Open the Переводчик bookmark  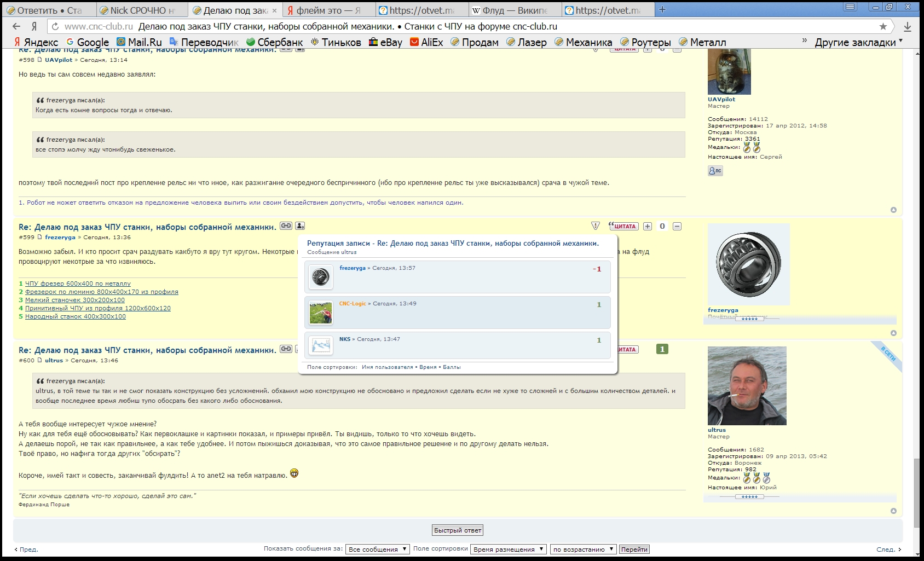click(x=204, y=42)
